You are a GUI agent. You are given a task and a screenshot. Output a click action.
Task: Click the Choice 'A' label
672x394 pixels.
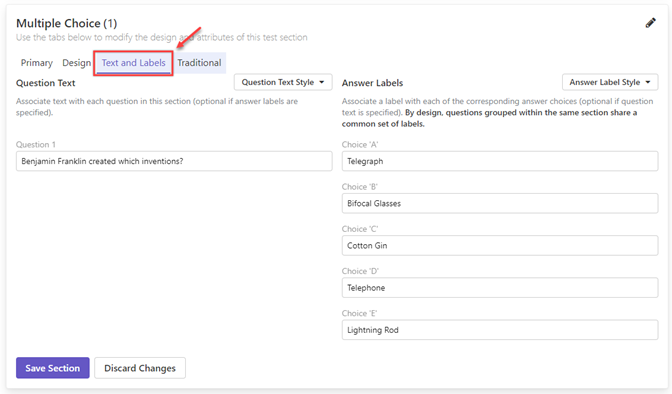pyautogui.click(x=360, y=144)
